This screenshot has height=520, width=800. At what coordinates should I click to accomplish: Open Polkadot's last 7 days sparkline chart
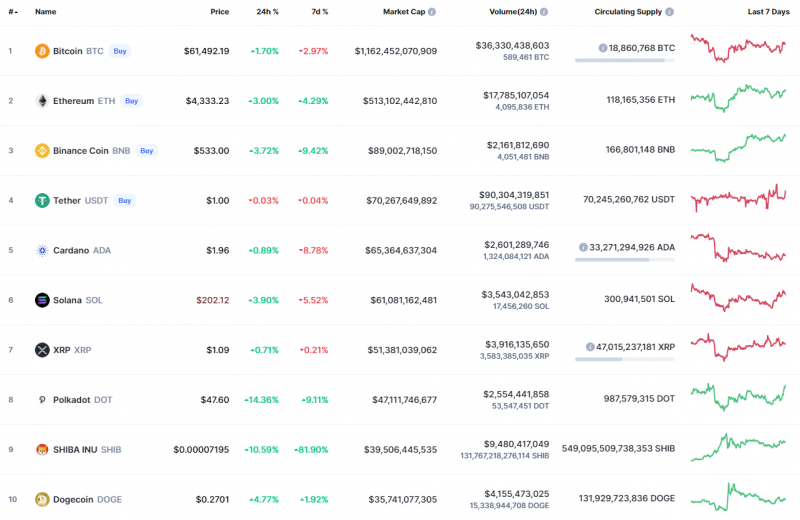pos(738,397)
